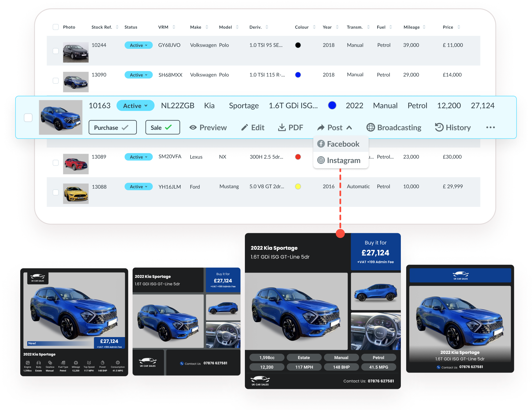The width and height of the screenshot is (532, 410).
Task: Click the Preview eye icon
Action: coord(193,128)
